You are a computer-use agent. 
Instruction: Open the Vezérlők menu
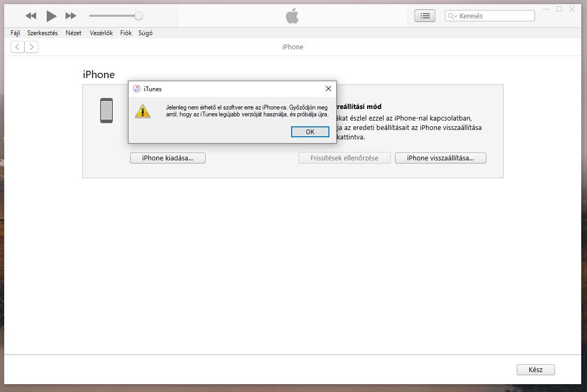point(101,33)
